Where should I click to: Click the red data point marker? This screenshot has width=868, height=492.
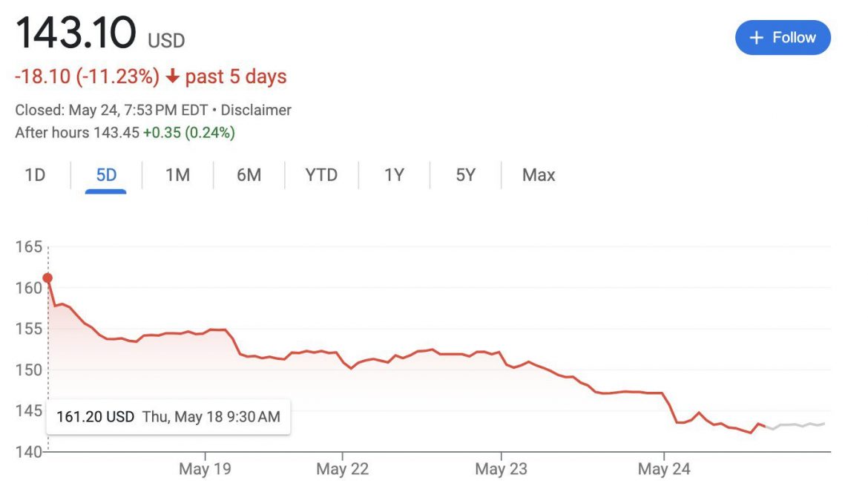coord(48,278)
